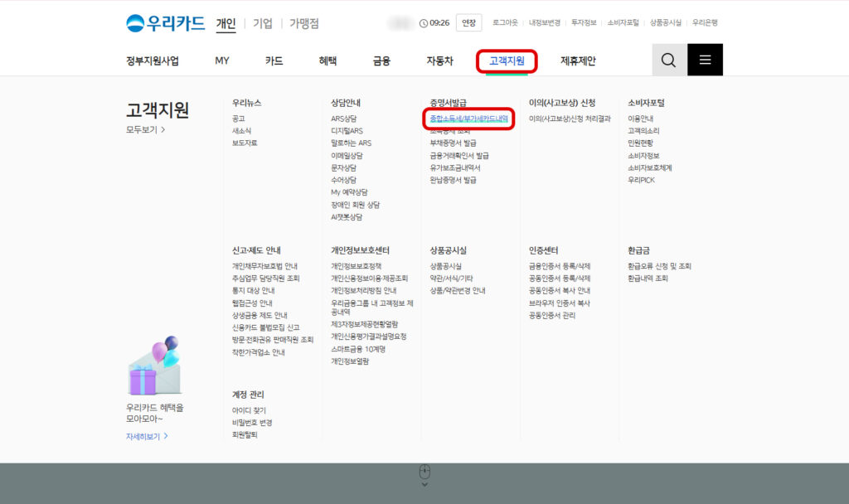
Task: Open the 금융 menu
Action: click(x=380, y=60)
